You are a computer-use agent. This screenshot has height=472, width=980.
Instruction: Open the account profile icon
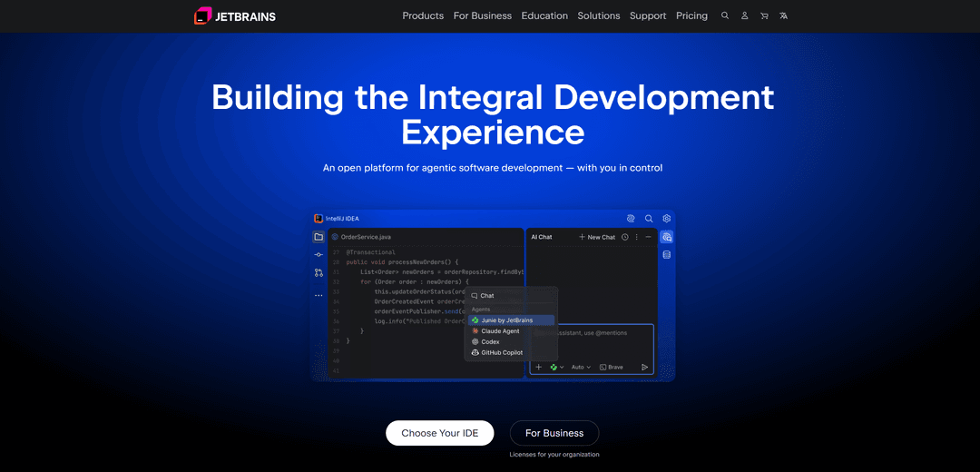pyautogui.click(x=744, y=15)
